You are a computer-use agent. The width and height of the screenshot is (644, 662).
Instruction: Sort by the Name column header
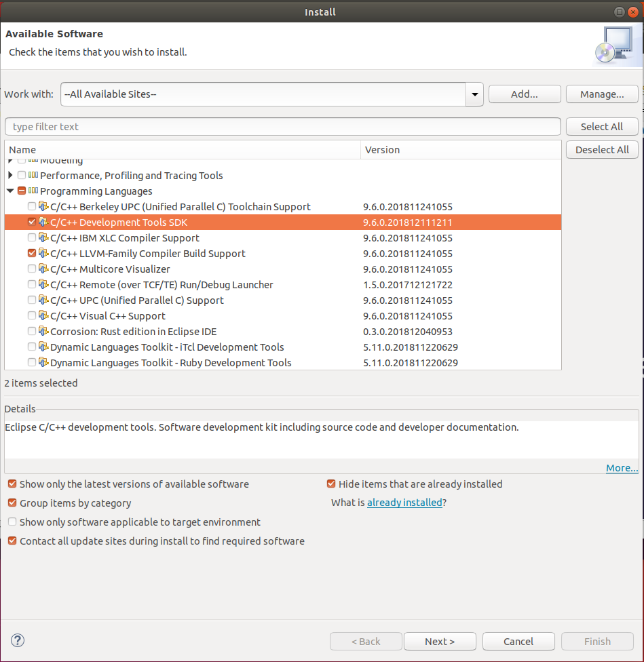tap(183, 150)
